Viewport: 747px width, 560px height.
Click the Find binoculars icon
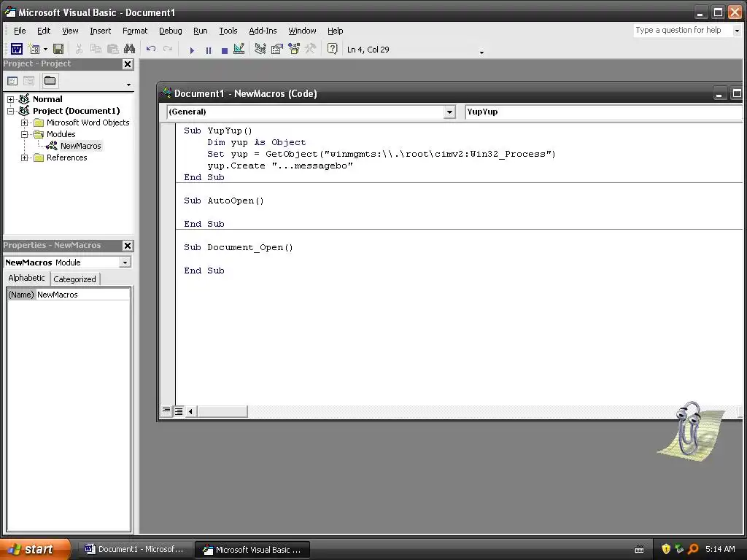tap(129, 49)
